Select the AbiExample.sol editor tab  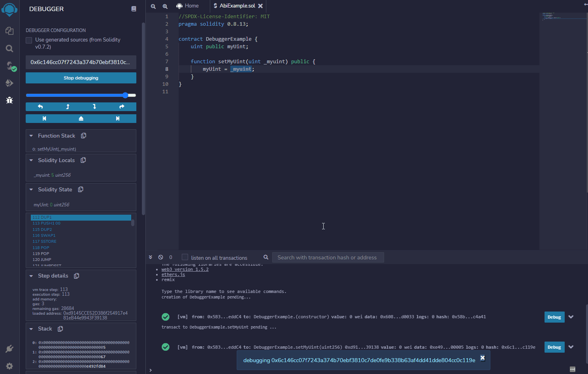[x=237, y=6]
